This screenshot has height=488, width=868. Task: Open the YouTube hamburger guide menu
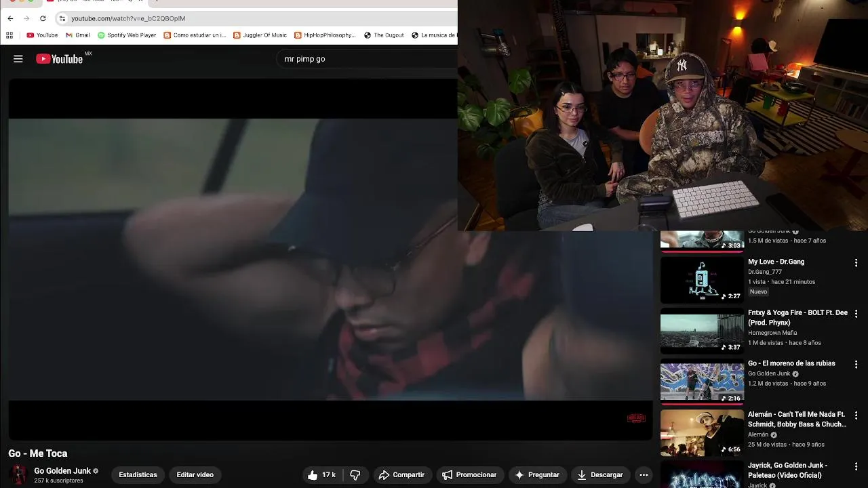(18, 59)
